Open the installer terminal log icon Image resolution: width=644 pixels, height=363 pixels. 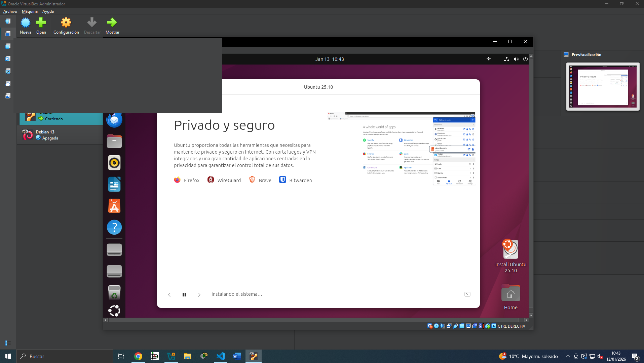tap(467, 294)
